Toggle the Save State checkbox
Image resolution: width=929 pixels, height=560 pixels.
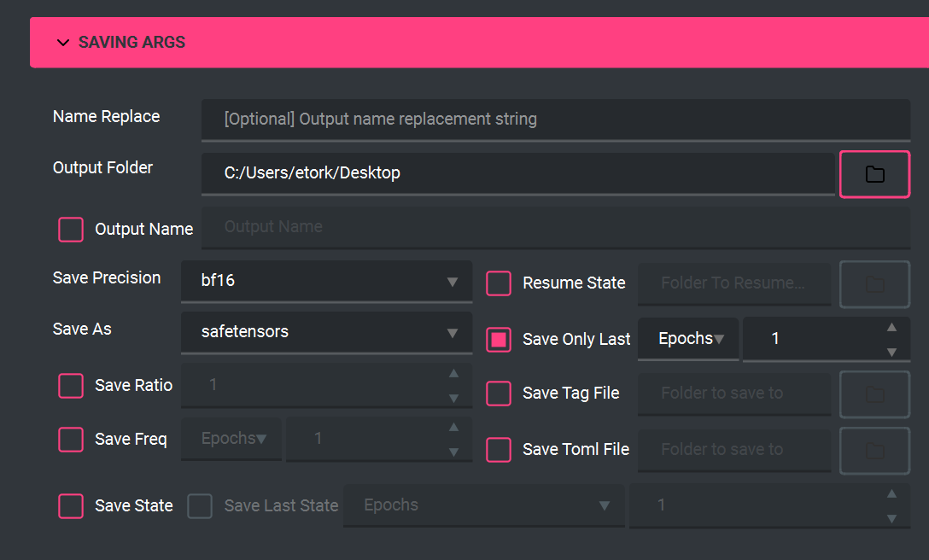(x=71, y=505)
